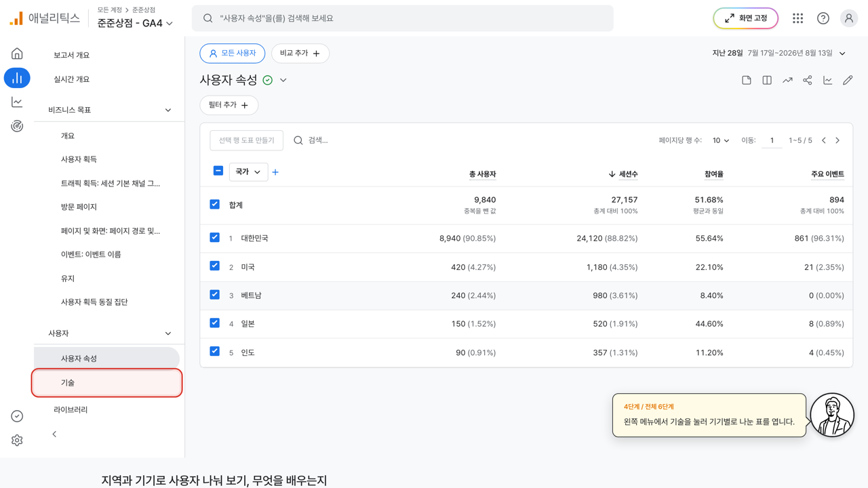Click the 선택 행 도표 만들기 button
Screen dimensions: 868x488
click(x=247, y=140)
